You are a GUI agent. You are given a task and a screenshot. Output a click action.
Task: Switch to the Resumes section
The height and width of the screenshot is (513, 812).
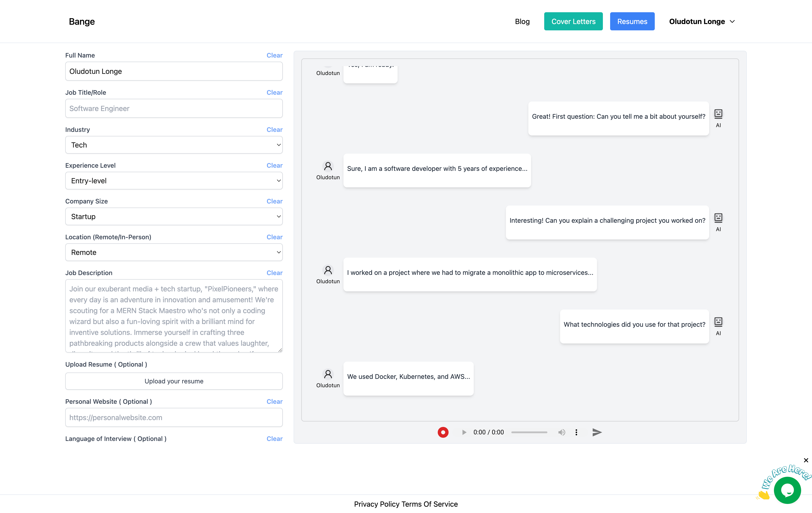point(632,21)
